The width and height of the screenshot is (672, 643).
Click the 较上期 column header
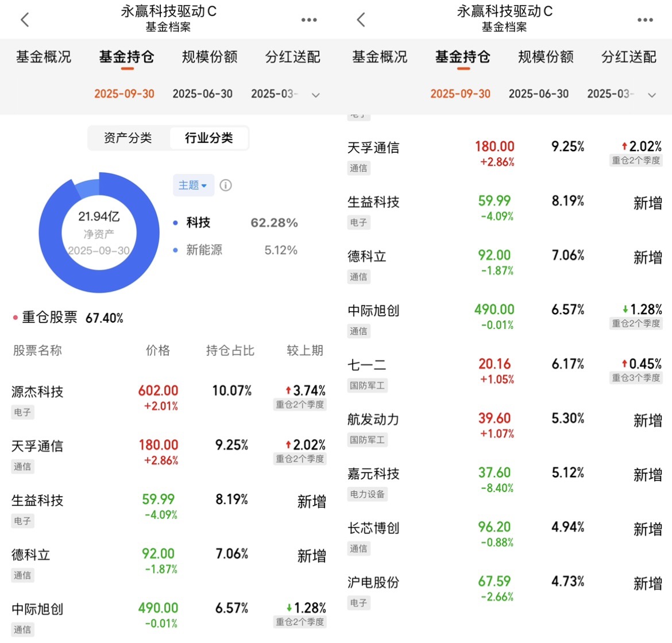(x=305, y=350)
